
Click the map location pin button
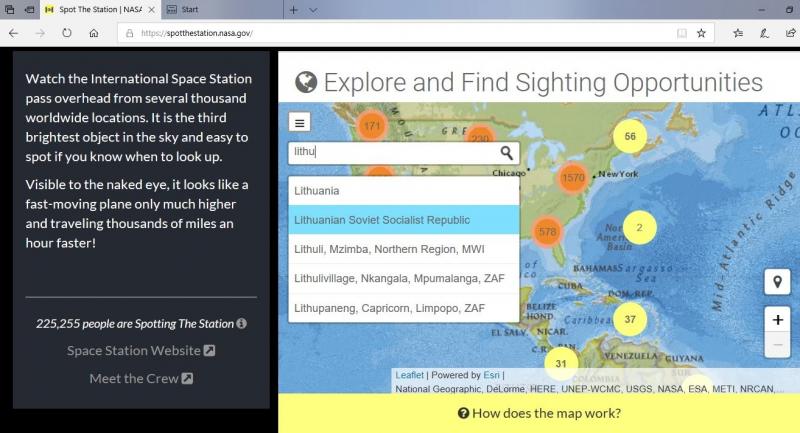click(x=777, y=282)
